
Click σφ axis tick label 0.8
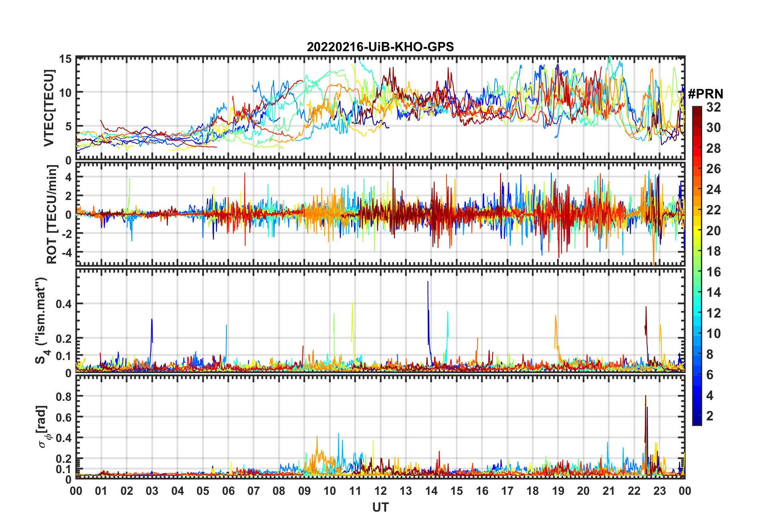[x=64, y=396]
